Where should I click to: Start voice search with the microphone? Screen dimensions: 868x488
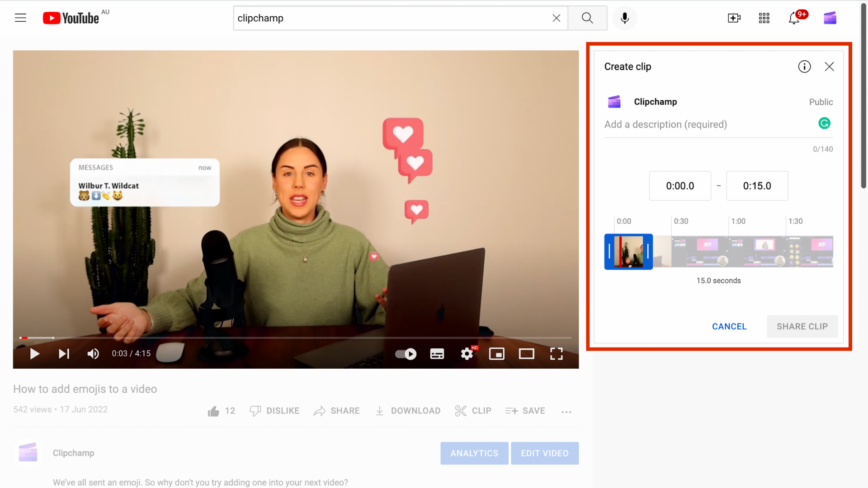pyautogui.click(x=625, y=18)
